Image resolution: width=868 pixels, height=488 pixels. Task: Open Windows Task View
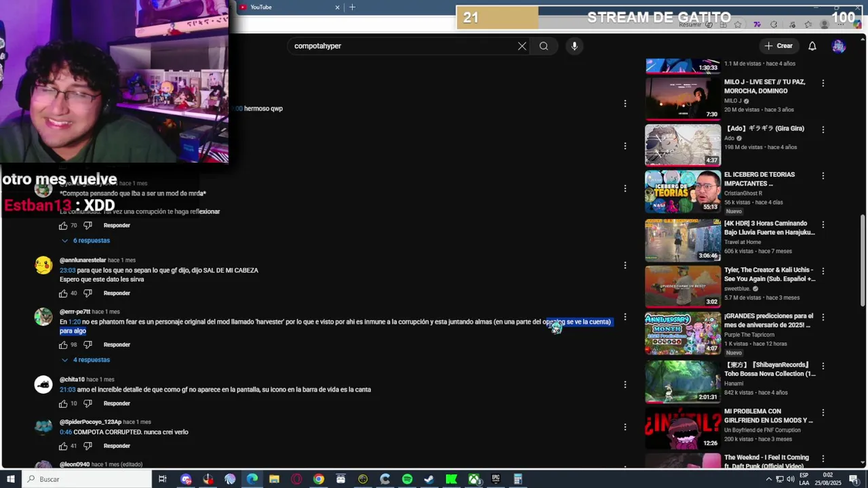(x=163, y=479)
